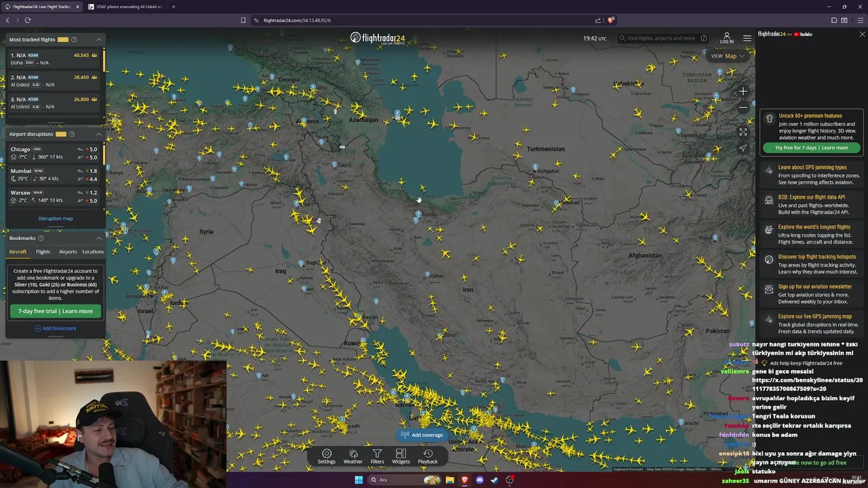This screenshot has width=868, height=488.
Task: Click the Ara search box on taskbar
Action: point(404,480)
